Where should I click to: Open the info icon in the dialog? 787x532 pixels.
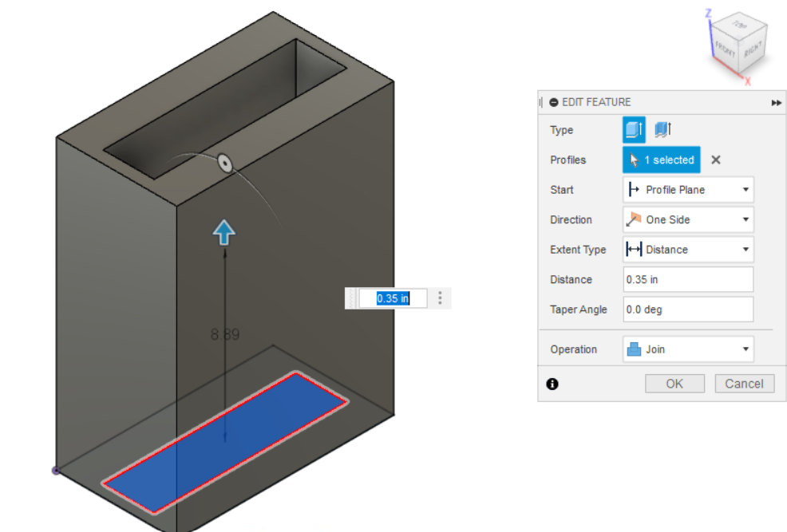point(552,384)
